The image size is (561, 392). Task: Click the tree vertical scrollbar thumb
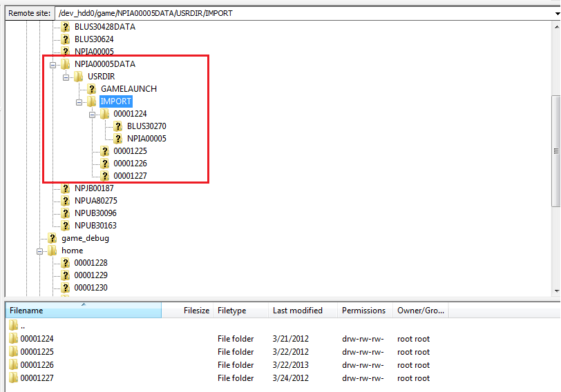click(x=556, y=151)
